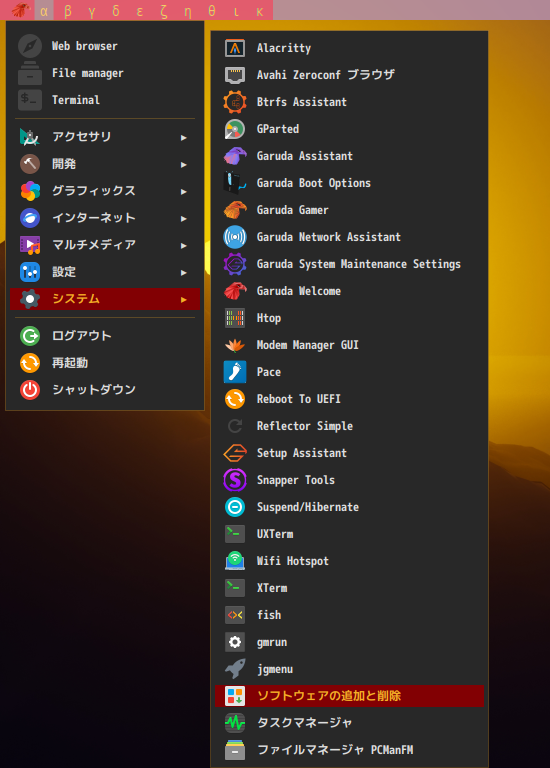Screen dimensions: 550x768
Task: Switch to workspace κ
Action: click(x=260, y=11)
